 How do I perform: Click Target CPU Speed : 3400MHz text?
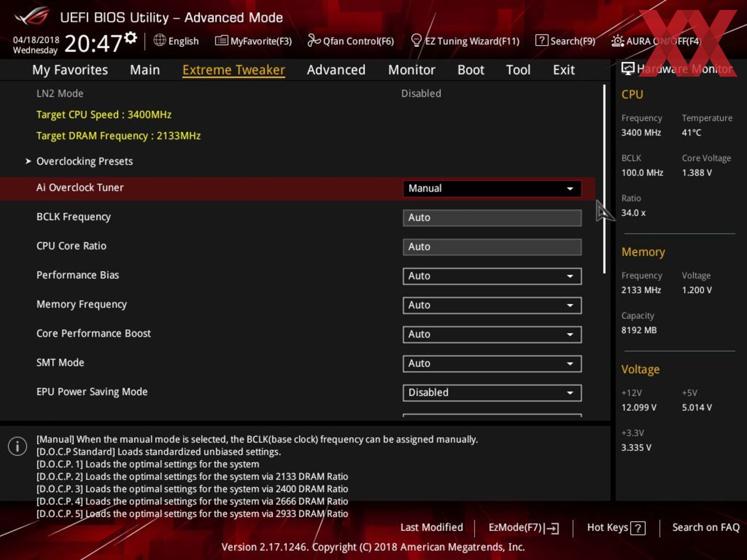point(104,115)
